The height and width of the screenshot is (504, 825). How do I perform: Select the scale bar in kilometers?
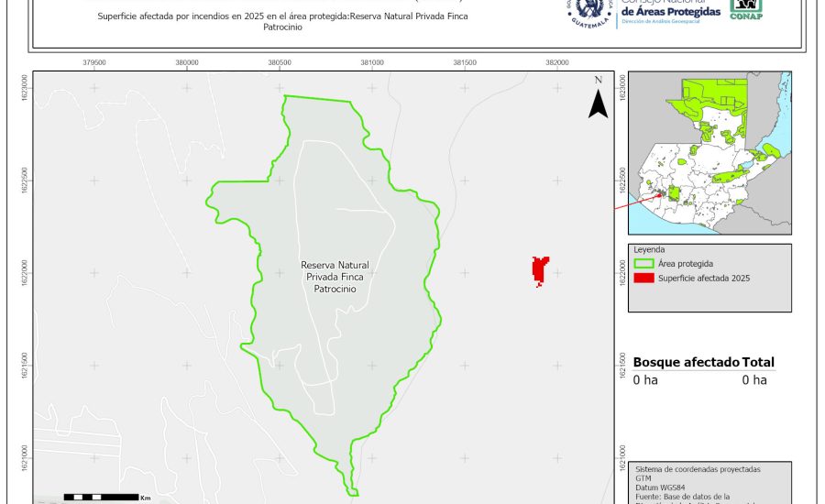[101, 497]
